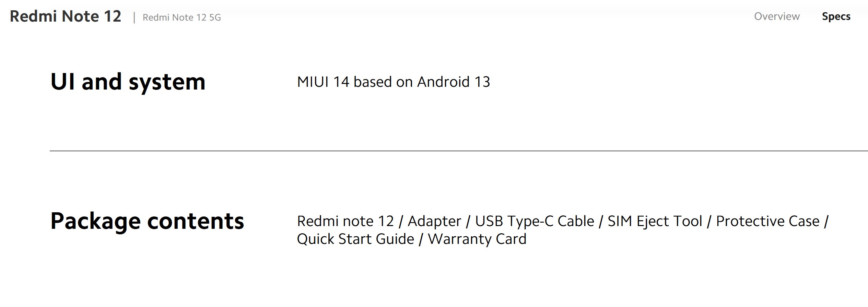Click Quick Start Guide text
868x307 pixels.
coord(355,239)
